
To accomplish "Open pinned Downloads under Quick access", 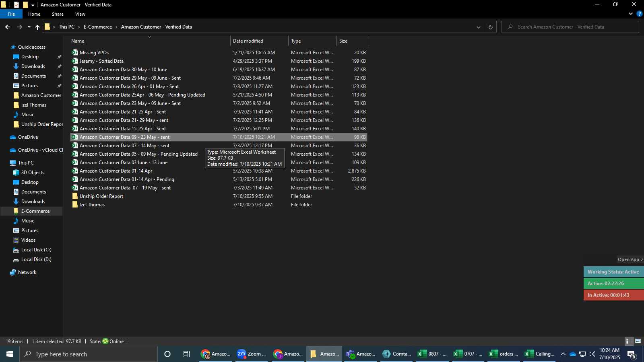I will (33, 66).
